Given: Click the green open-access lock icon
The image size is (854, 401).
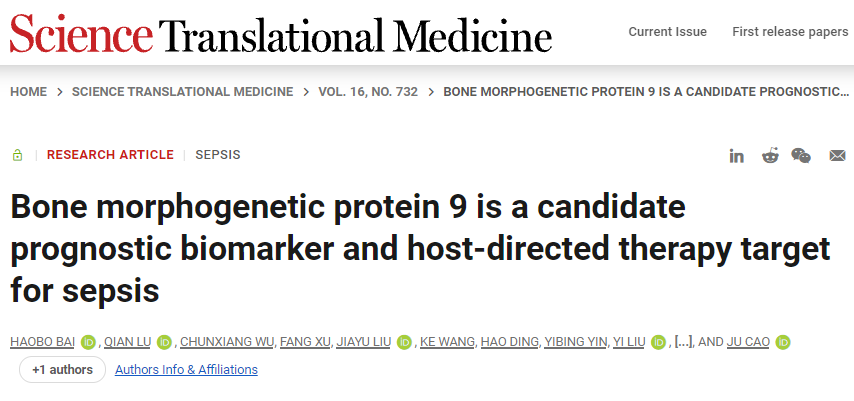Looking at the screenshot, I should tap(18, 155).
